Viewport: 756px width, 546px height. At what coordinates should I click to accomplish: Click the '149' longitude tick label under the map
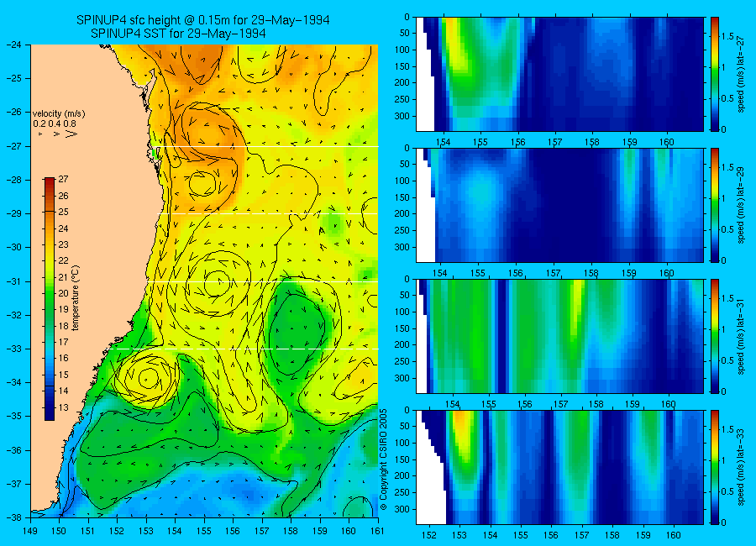(x=30, y=531)
